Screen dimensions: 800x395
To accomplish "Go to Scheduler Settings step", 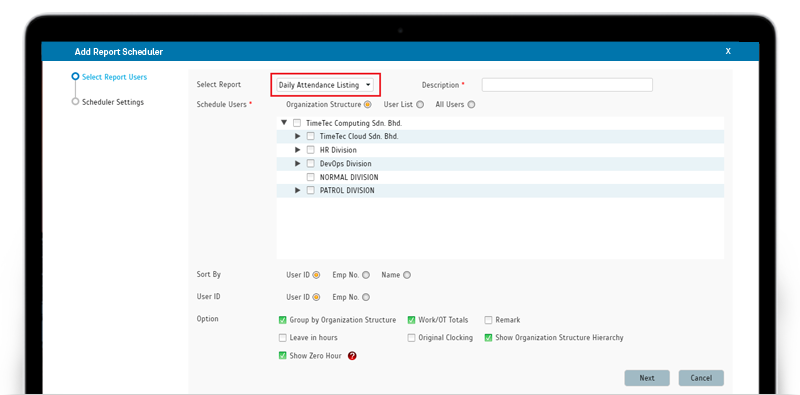I will (113, 102).
